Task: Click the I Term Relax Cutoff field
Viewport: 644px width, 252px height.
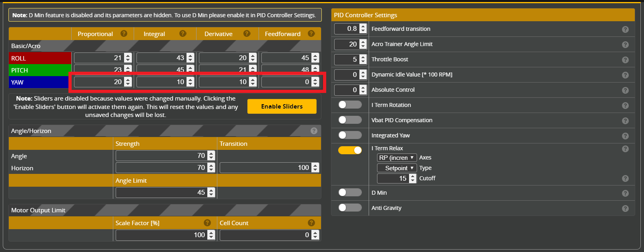Action: point(393,179)
